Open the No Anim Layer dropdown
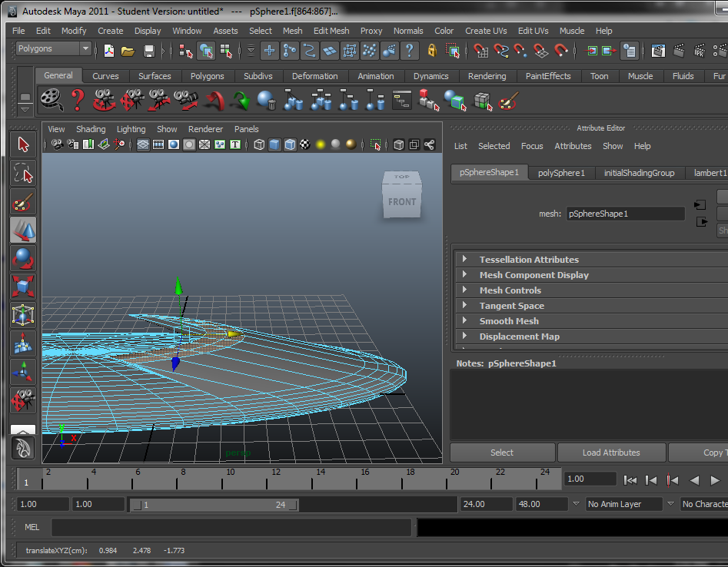728x567 pixels. tap(624, 504)
